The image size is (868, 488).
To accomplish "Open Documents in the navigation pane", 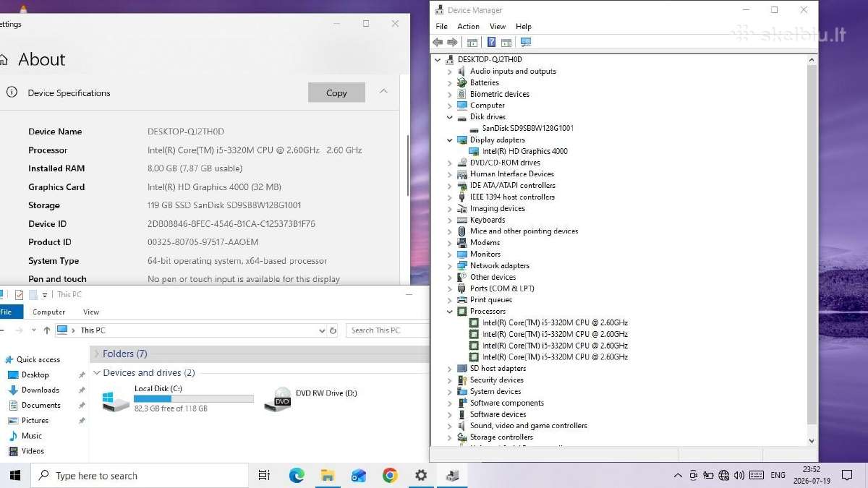I will click(x=41, y=405).
